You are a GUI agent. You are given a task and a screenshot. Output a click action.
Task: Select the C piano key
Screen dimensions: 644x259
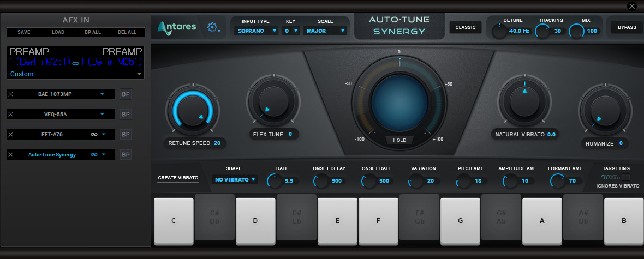(174, 221)
